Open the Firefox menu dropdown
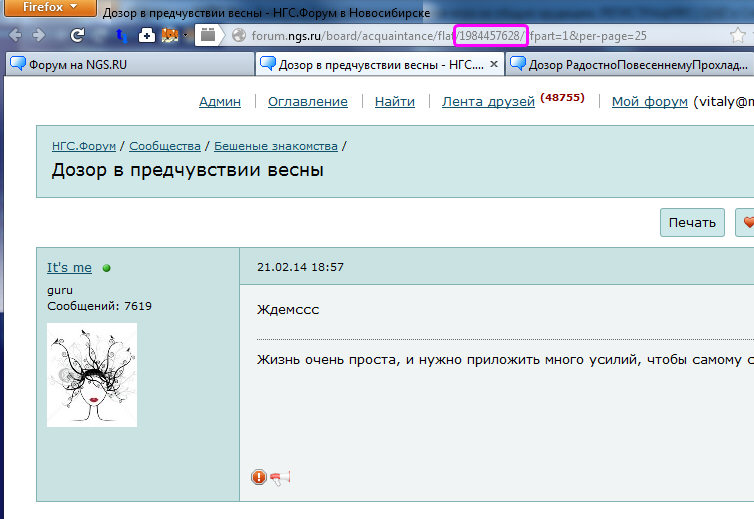754x519 pixels. [x=48, y=9]
